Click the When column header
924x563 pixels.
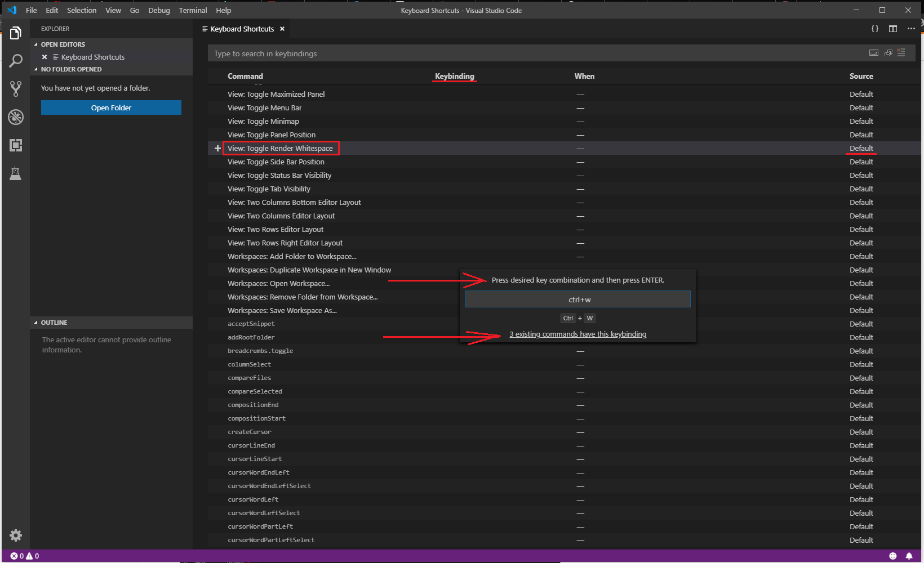584,76
